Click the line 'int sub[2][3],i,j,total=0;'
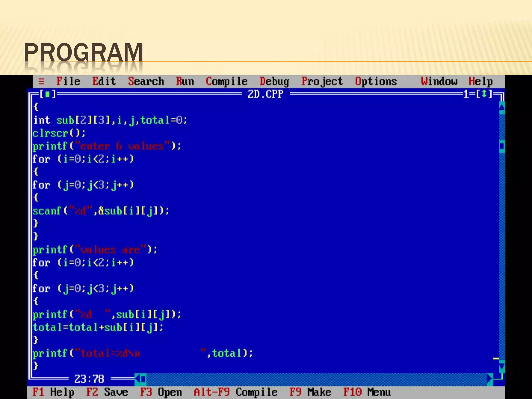This screenshot has height=399, width=532. [x=110, y=120]
